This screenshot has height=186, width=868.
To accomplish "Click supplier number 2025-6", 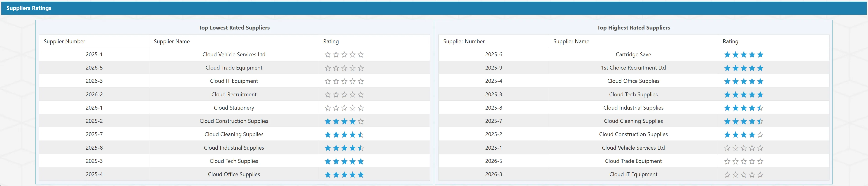I will tap(493, 54).
